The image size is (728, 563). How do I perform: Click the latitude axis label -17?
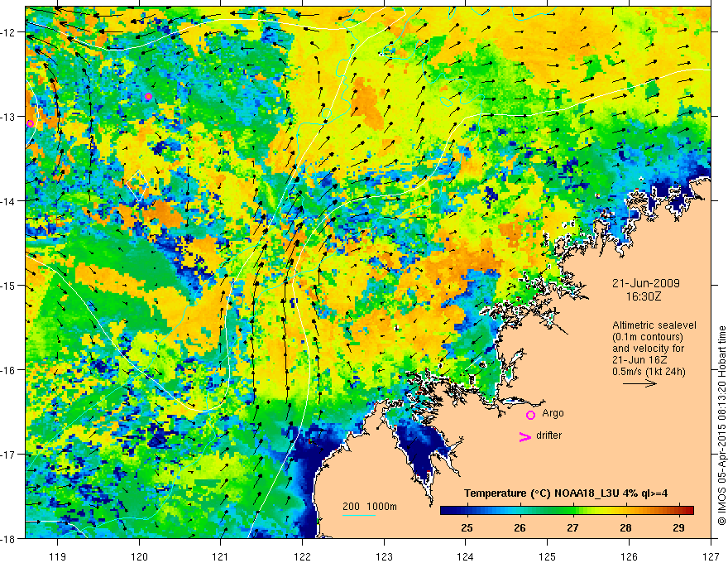pyautogui.click(x=8, y=455)
